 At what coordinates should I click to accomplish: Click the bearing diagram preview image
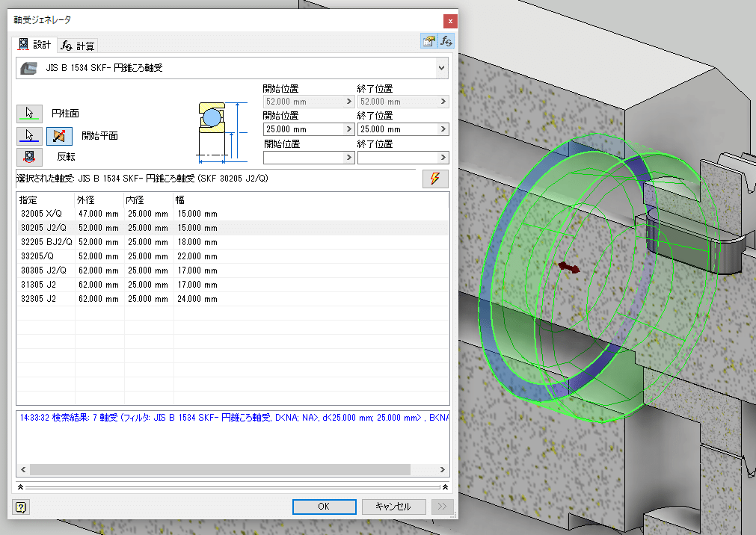tap(222, 132)
